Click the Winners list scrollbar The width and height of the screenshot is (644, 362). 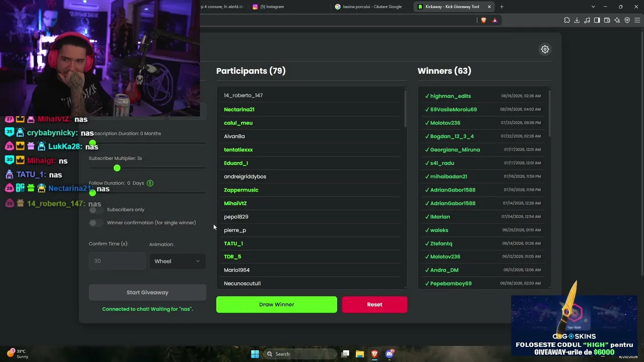click(549, 113)
